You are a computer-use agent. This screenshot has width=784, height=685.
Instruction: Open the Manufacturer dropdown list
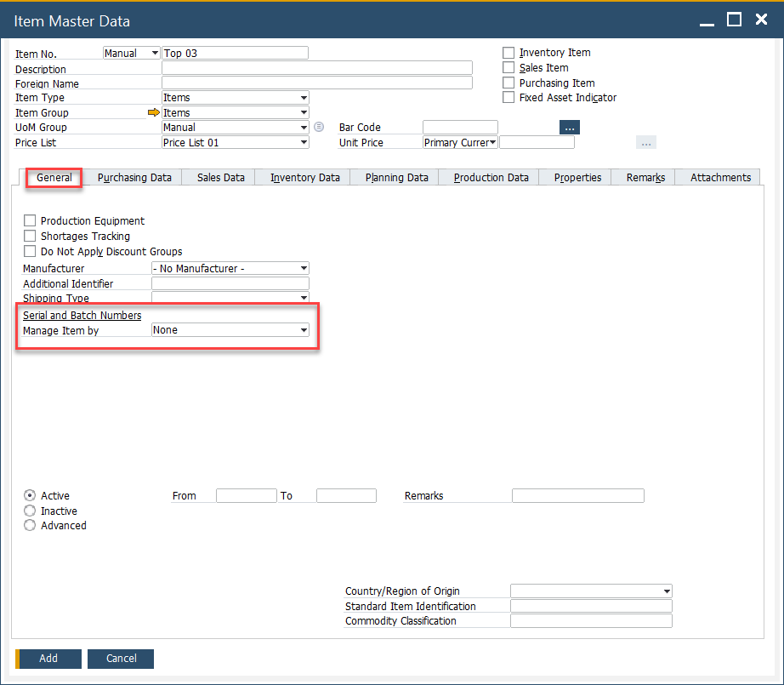pyautogui.click(x=303, y=269)
